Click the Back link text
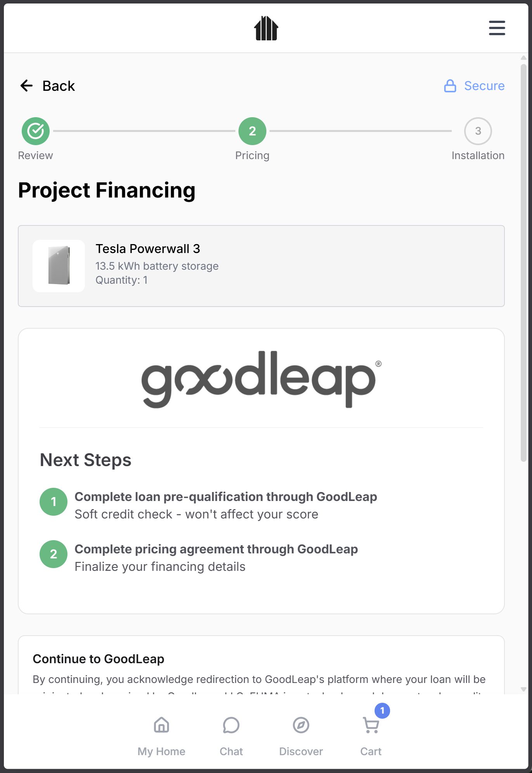 coord(59,86)
